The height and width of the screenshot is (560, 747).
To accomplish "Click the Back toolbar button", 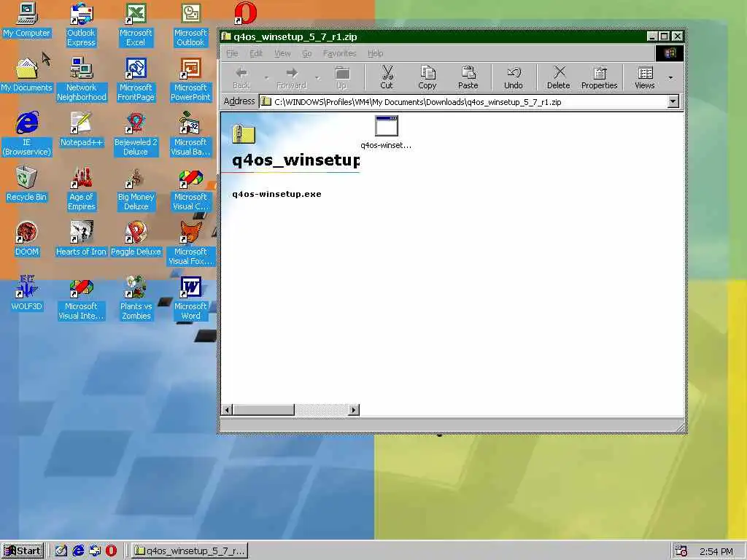I will click(x=241, y=77).
